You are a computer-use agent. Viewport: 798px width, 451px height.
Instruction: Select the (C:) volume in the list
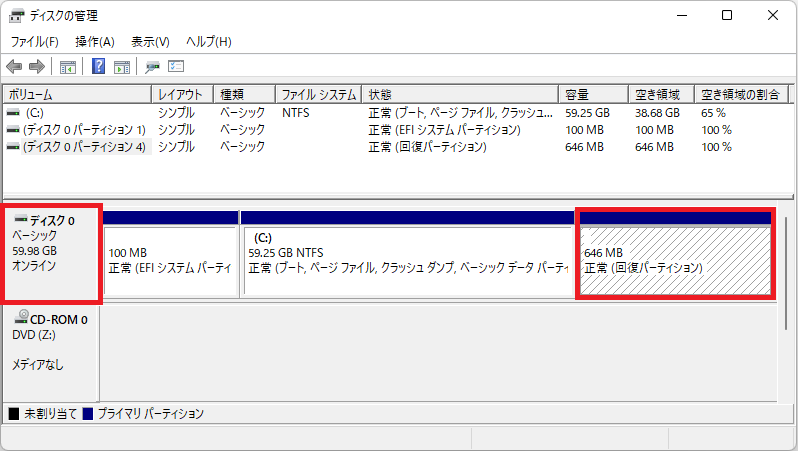point(35,112)
